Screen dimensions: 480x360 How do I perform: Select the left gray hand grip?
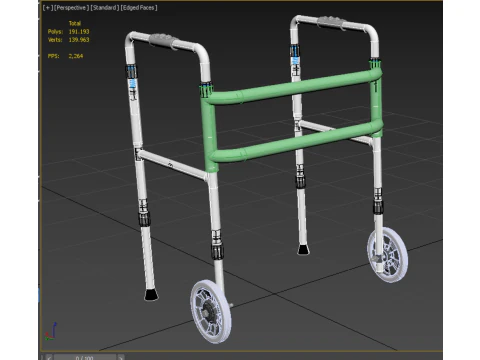[163, 41]
